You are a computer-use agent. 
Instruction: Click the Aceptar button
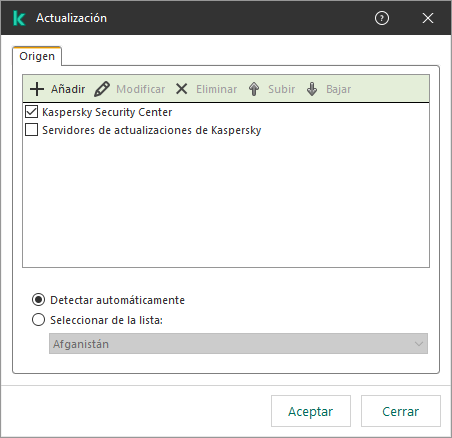pos(311,411)
